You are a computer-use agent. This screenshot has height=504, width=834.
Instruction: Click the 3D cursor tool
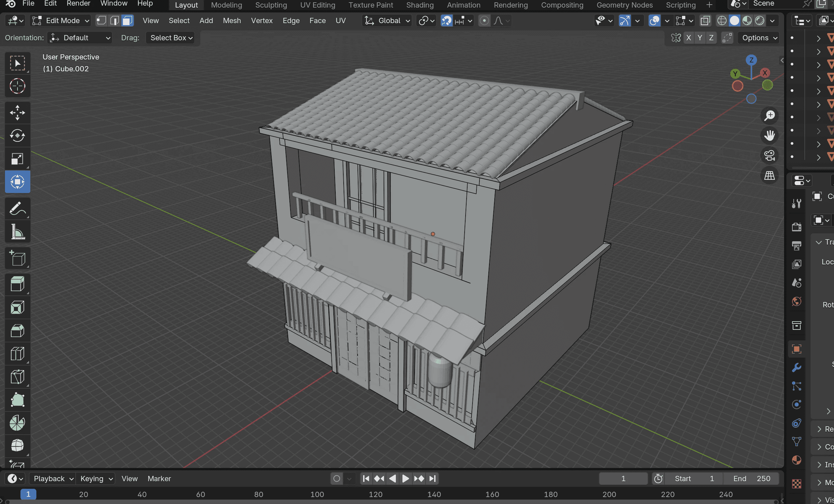coord(17,86)
